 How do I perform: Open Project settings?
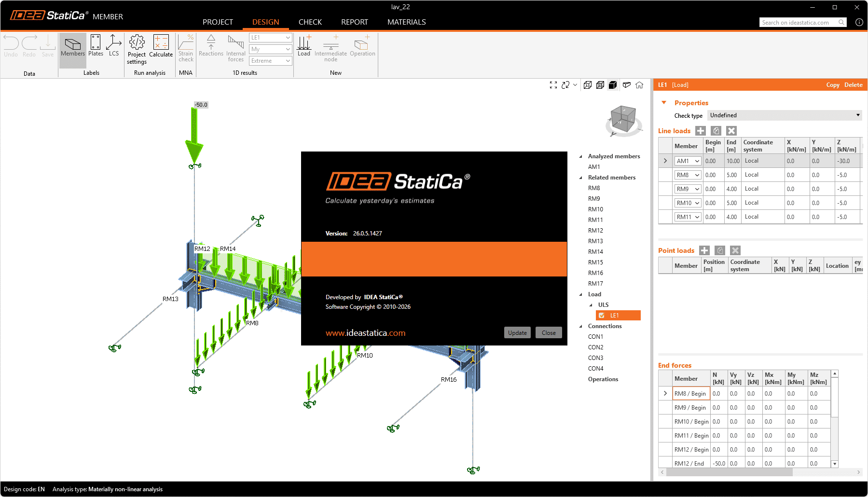click(137, 50)
